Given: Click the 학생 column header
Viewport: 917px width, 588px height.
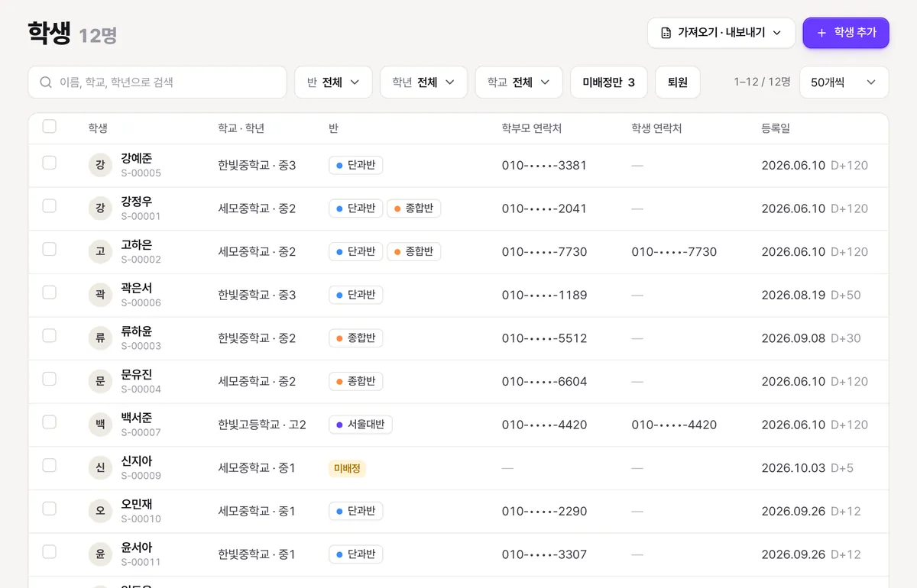Looking at the screenshot, I should point(98,128).
